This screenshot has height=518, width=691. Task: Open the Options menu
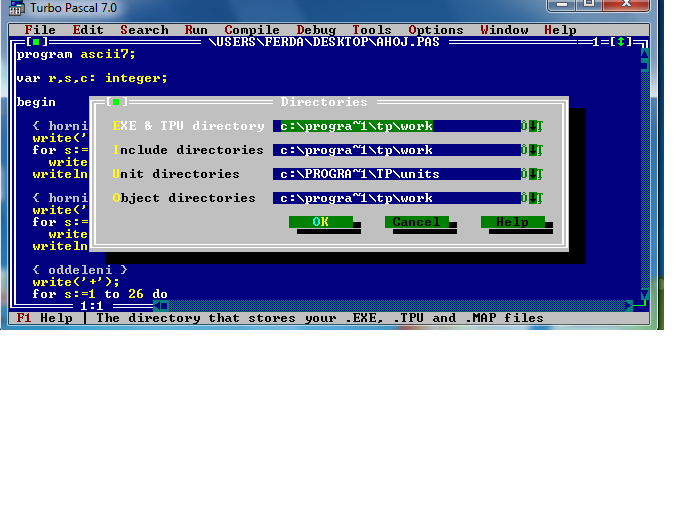[x=436, y=30]
